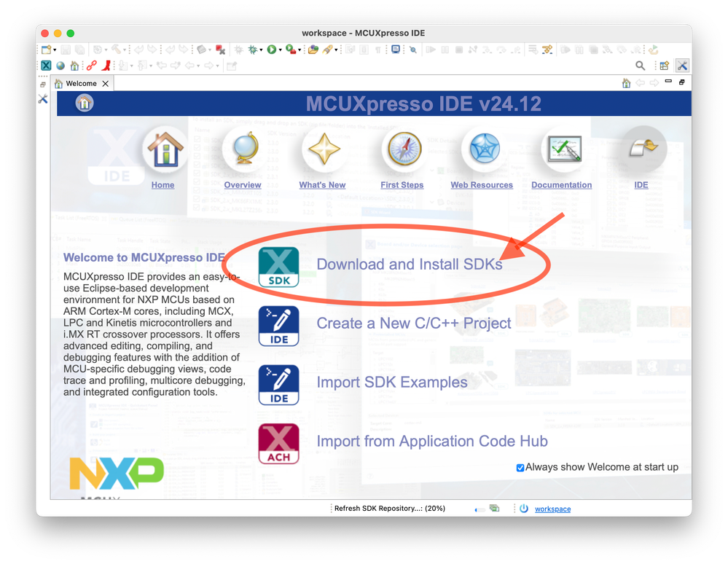This screenshot has width=728, height=564.
Task: Open the workspace link in the status bar
Action: pyautogui.click(x=552, y=509)
